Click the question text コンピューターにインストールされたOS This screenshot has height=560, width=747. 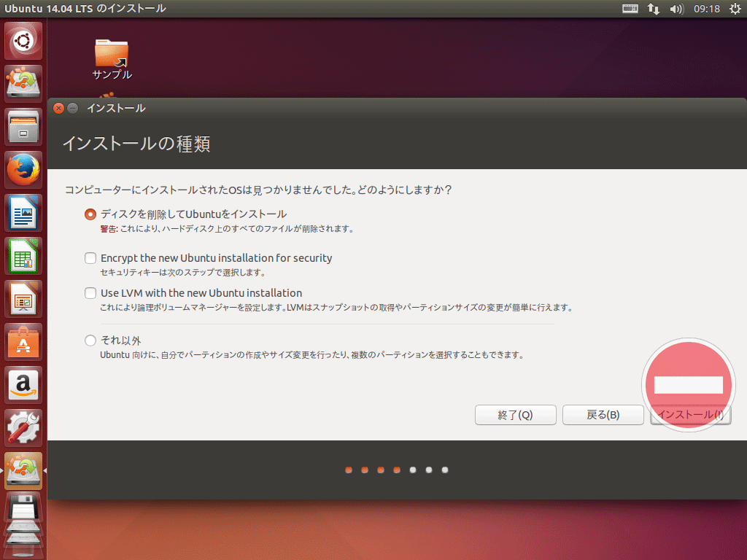[x=258, y=190]
